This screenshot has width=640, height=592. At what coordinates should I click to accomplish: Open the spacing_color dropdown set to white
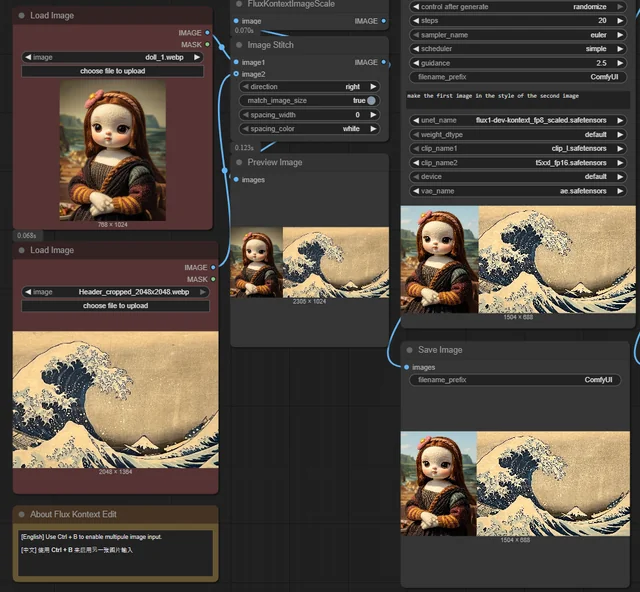coord(309,129)
